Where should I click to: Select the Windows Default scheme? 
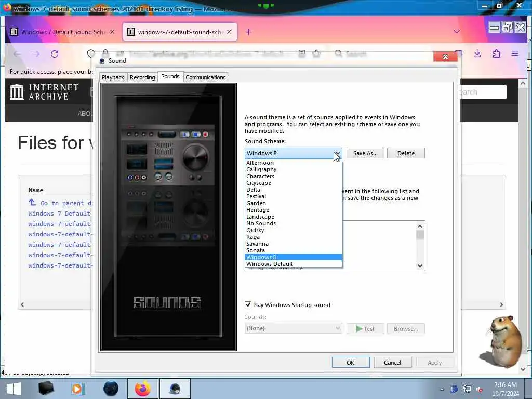[x=293, y=264]
